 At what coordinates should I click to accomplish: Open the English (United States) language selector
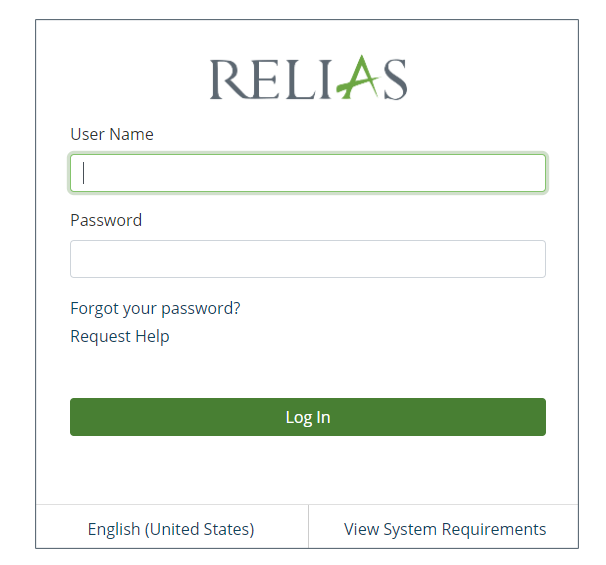[171, 529]
